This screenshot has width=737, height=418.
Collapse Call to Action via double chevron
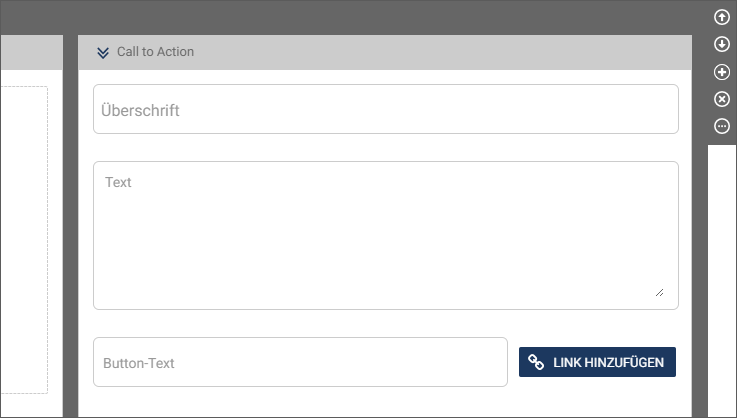coord(103,53)
